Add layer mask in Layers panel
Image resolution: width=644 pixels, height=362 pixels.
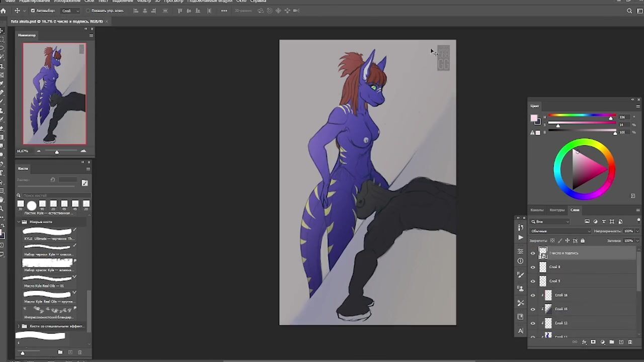[593, 342]
